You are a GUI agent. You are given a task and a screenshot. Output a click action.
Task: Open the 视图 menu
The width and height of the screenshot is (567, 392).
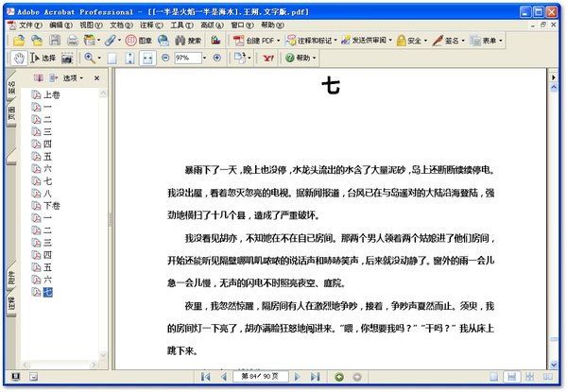coord(91,25)
